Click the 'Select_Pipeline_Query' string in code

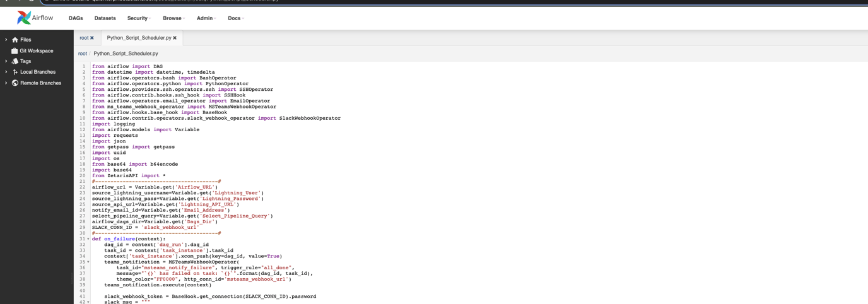(236, 216)
